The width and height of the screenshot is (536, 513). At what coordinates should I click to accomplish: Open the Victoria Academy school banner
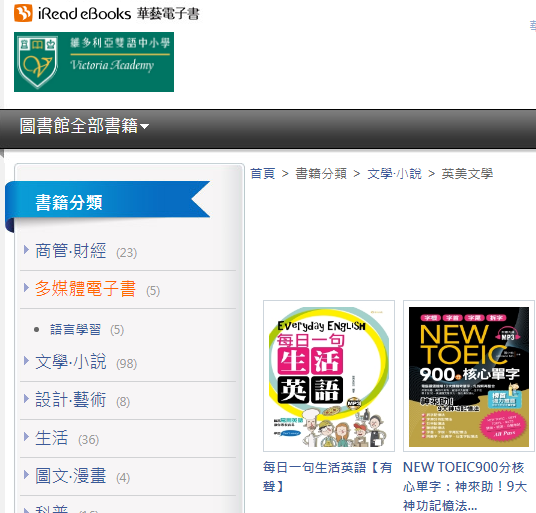(94, 62)
